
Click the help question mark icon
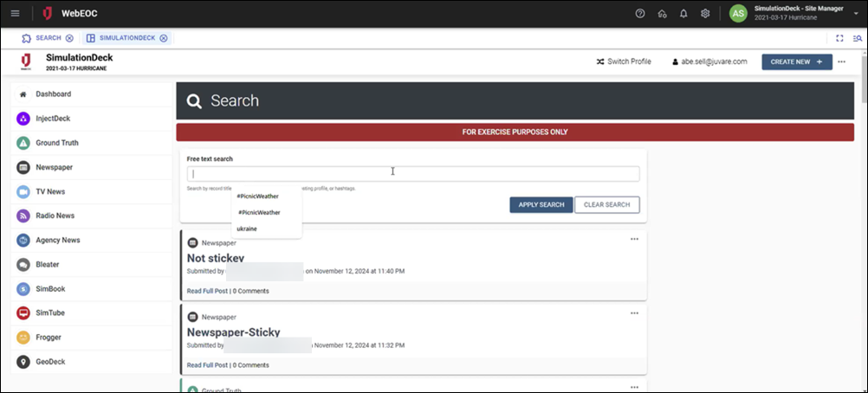pos(640,13)
